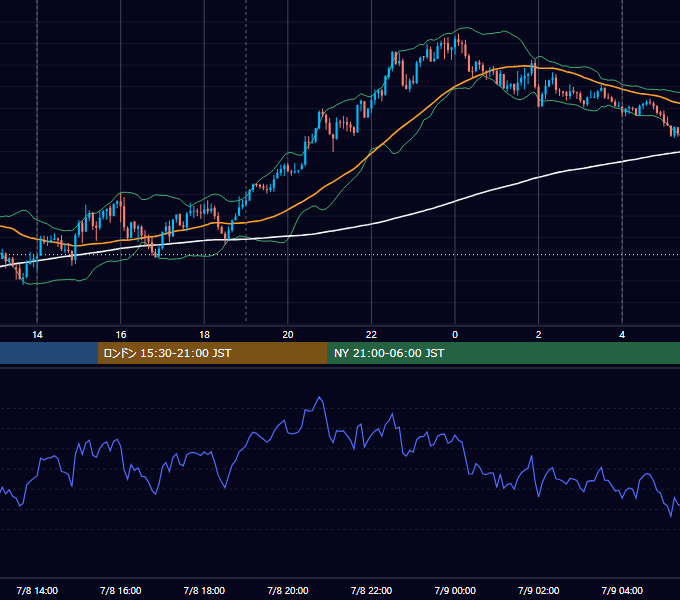Click the 7/8 22:00 time label
Viewport: 680px width, 600px height.
click(x=371, y=590)
